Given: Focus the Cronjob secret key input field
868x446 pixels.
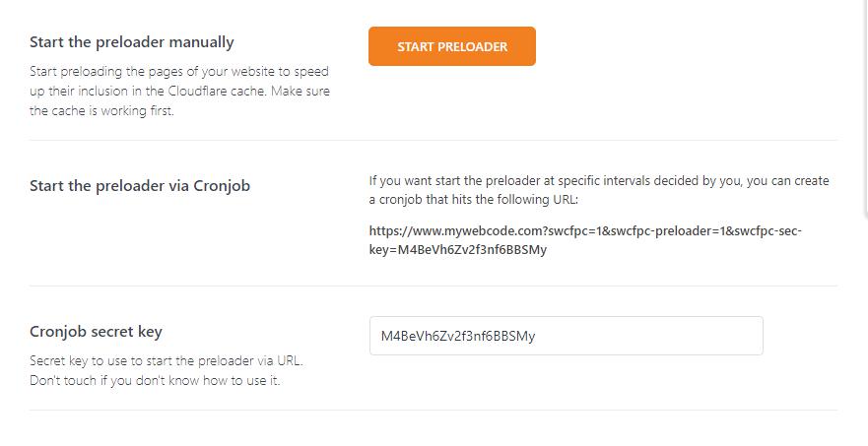Looking at the screenshot, I should 566,336.
